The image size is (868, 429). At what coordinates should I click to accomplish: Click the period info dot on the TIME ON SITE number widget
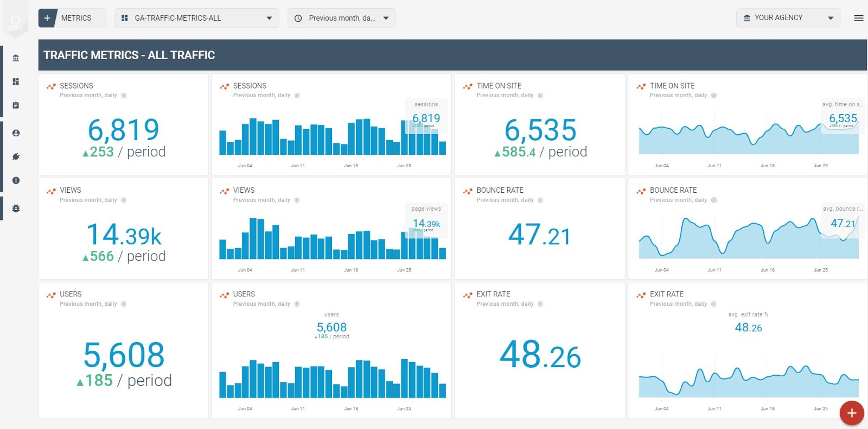pos(540,96)
